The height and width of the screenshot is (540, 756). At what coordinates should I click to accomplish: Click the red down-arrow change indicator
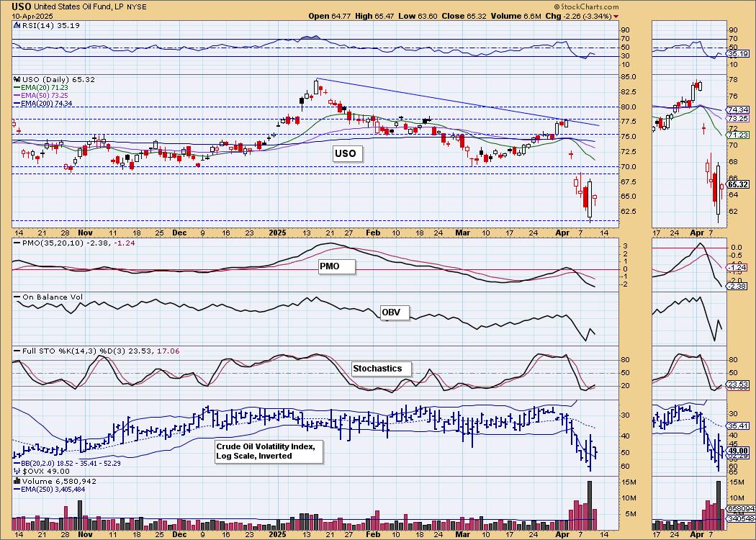(616, 17)
